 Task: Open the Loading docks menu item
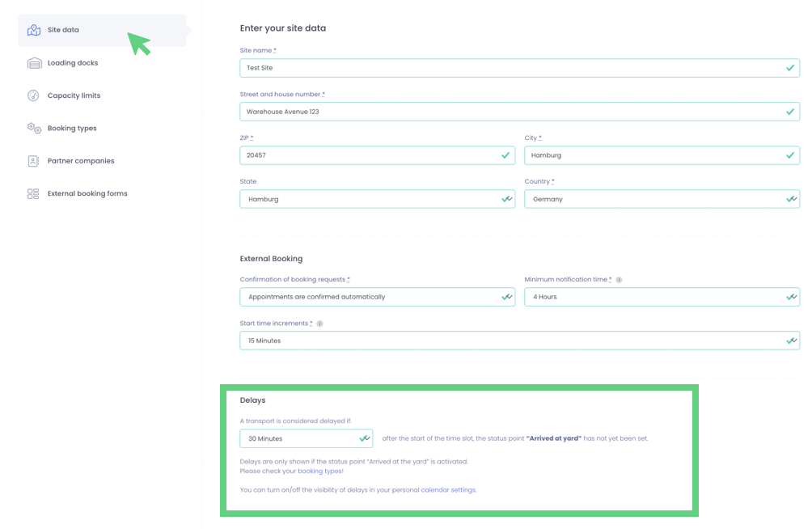tap(73, 63)
